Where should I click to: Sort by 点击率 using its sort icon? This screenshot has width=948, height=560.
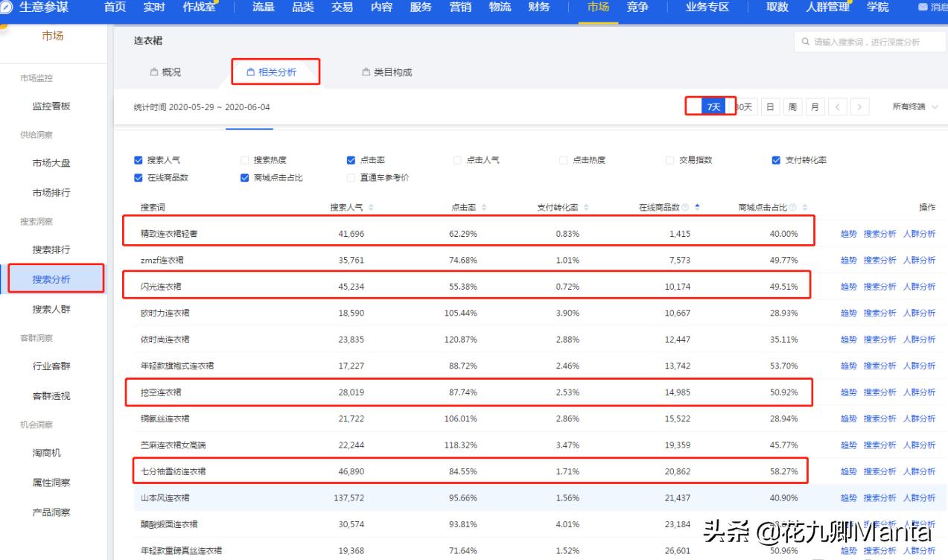[484, 208]
